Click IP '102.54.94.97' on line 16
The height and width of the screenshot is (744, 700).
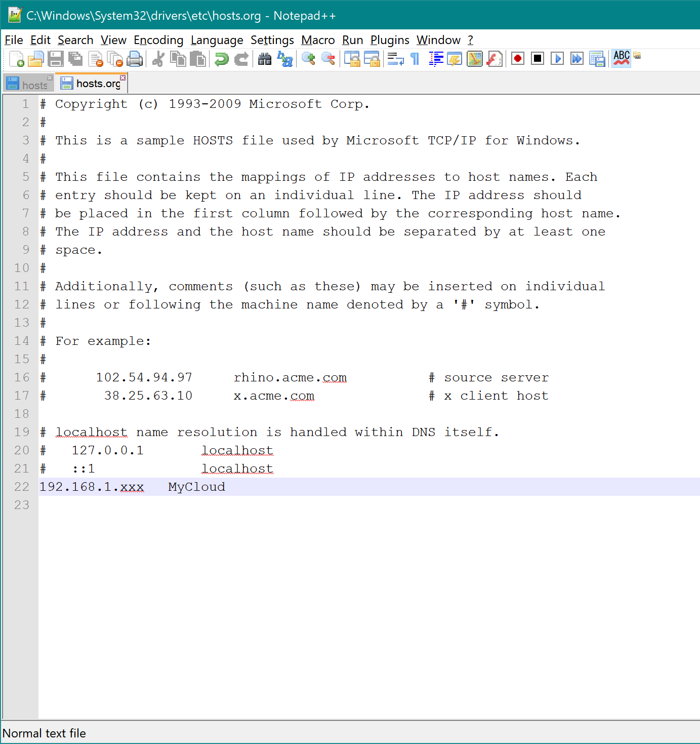[144, 377]
